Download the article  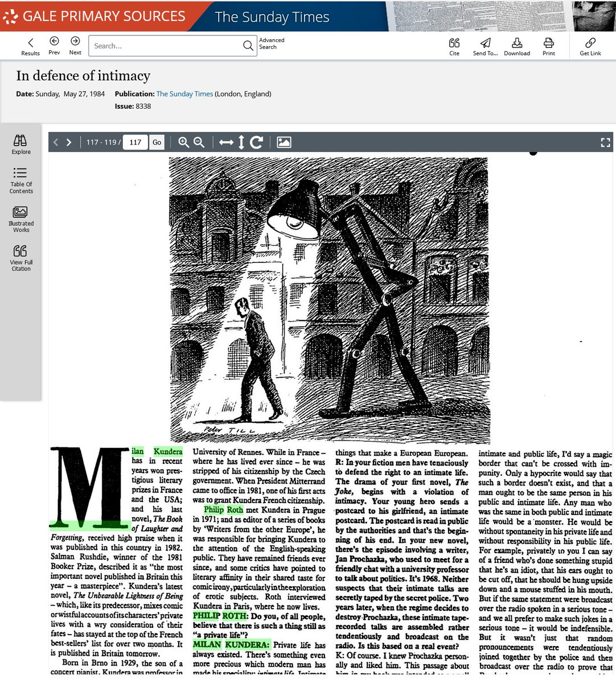click(x=517, y=47)
